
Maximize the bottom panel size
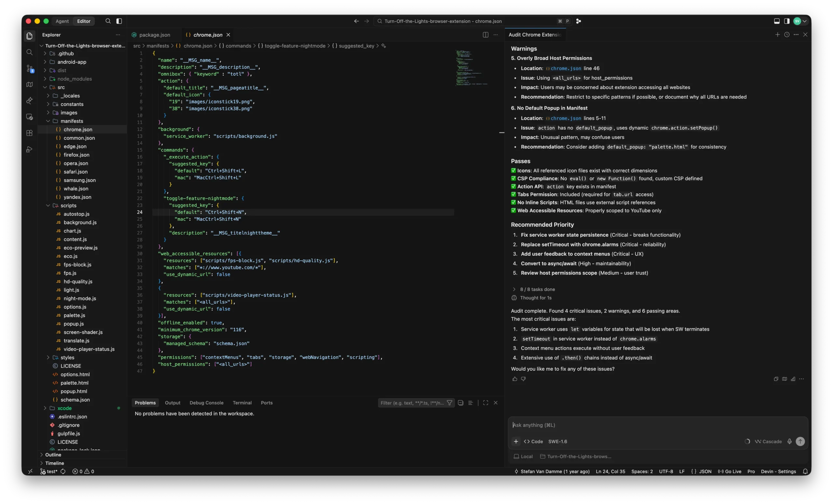click(485, 403)
